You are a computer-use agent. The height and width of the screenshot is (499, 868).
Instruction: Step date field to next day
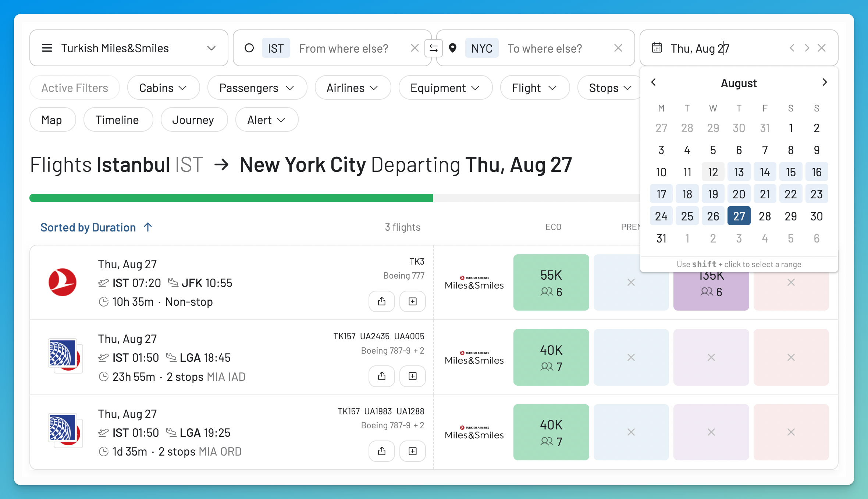(807, 48)
